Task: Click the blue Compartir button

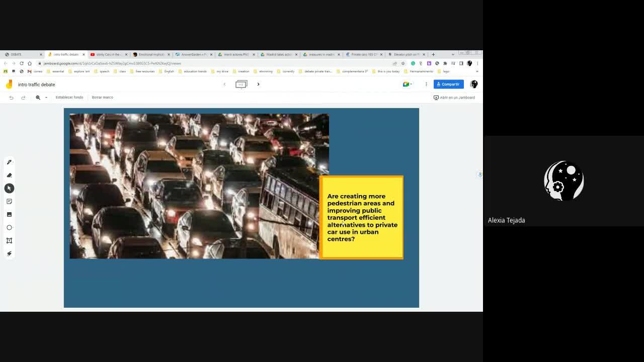Action: pos(448,84)
